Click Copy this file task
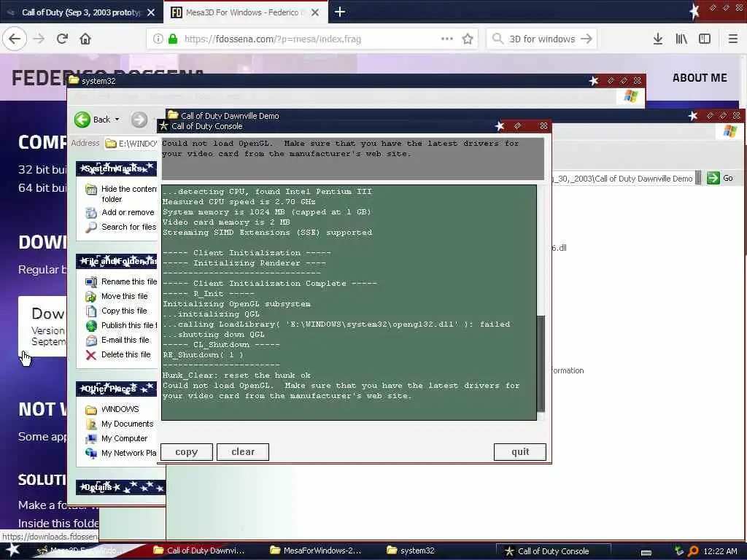747x560 pixels. click(x=116, y=311)
